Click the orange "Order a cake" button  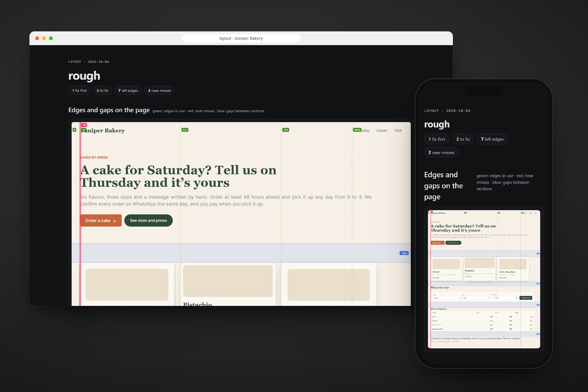101,220
